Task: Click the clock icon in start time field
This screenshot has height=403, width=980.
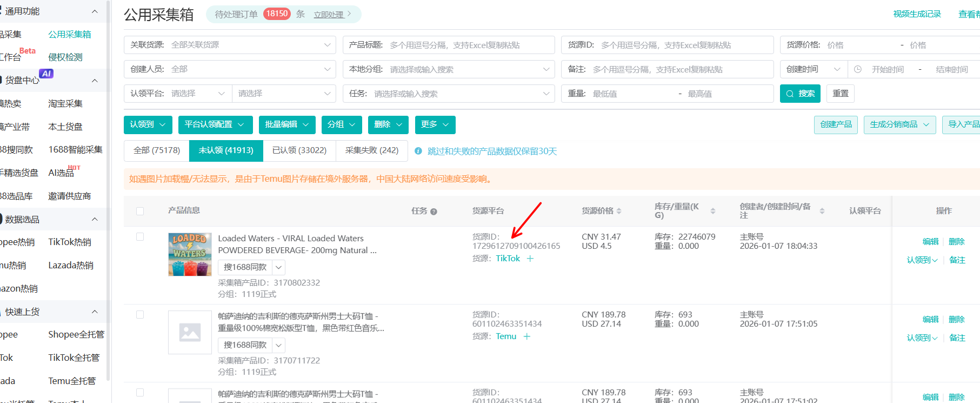Action: [858, 69]
